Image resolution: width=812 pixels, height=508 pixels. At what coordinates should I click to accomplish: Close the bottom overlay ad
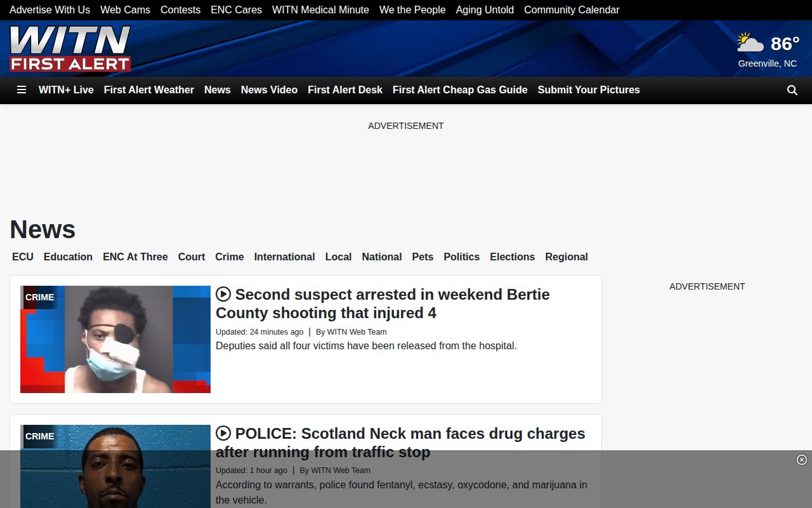click(802, 460)
